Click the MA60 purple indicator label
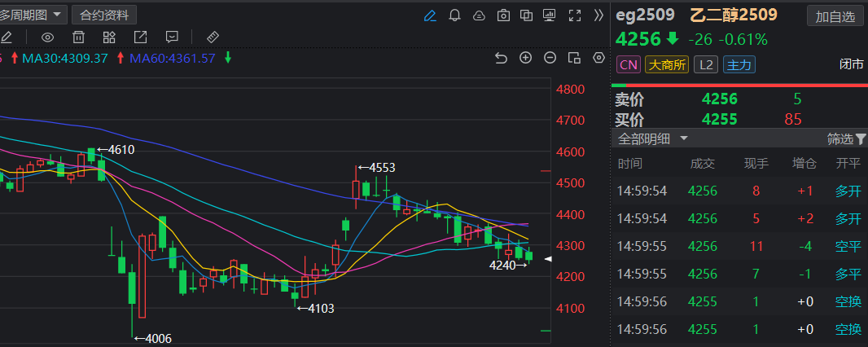This screenshot has height=347, width=868. tap(171, 58)
